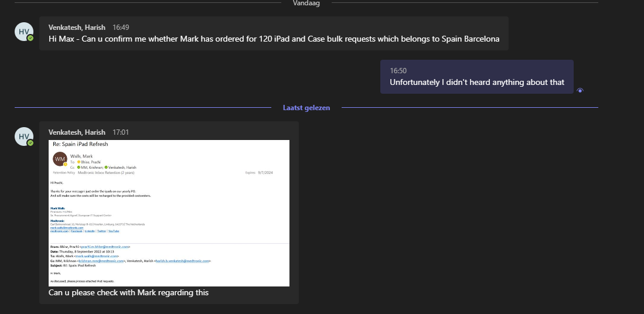Click the seen eye icon after your reply
The image size is (644, 314).
(580, 90)
